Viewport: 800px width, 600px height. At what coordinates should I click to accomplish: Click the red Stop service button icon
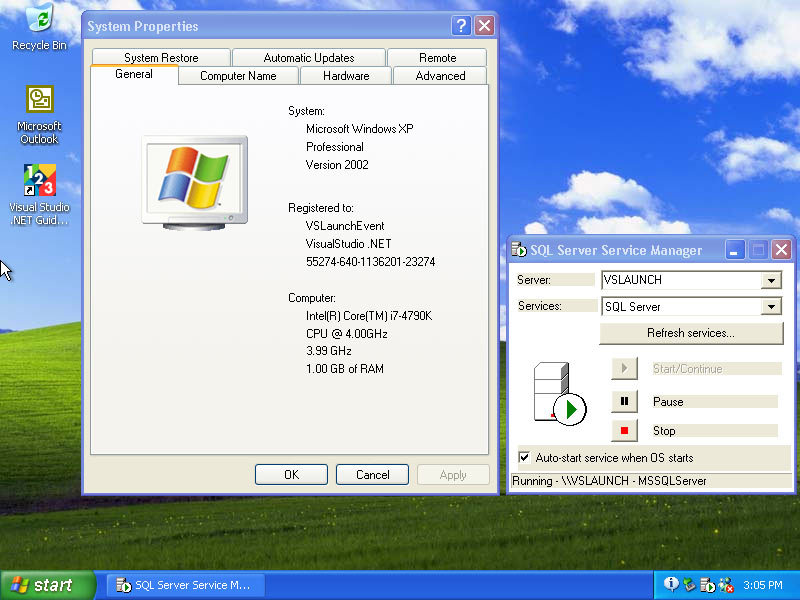(x=624, y=431)
